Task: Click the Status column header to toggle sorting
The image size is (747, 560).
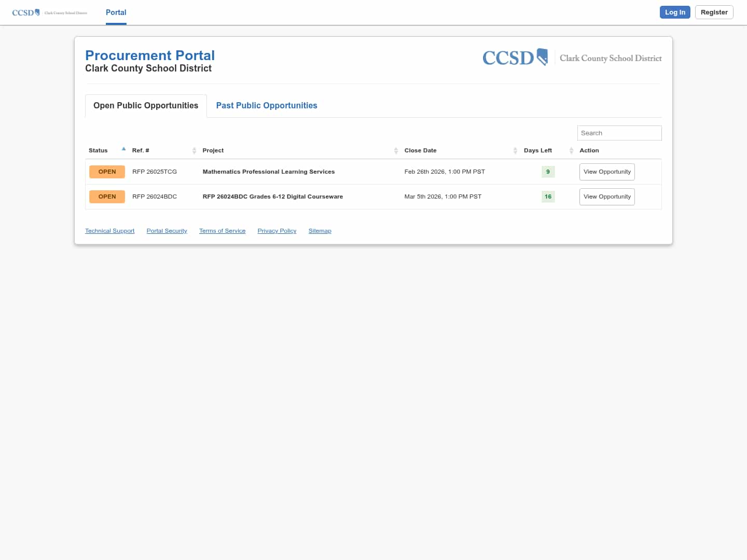Action: click(x=98, y=150)
